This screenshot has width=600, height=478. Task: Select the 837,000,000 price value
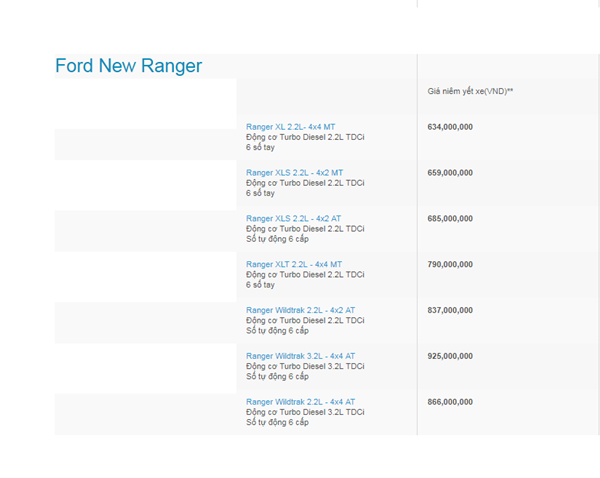(x=450, y=310)
